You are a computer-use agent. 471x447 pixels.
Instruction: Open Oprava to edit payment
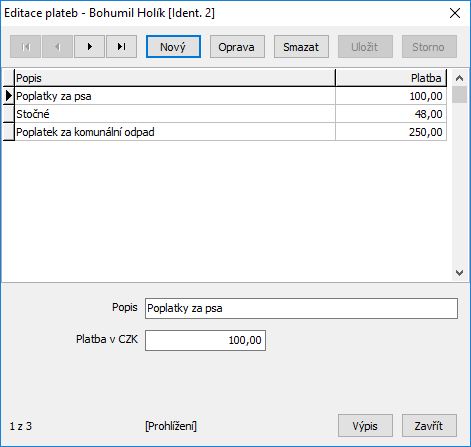click(x=237, y=47)
